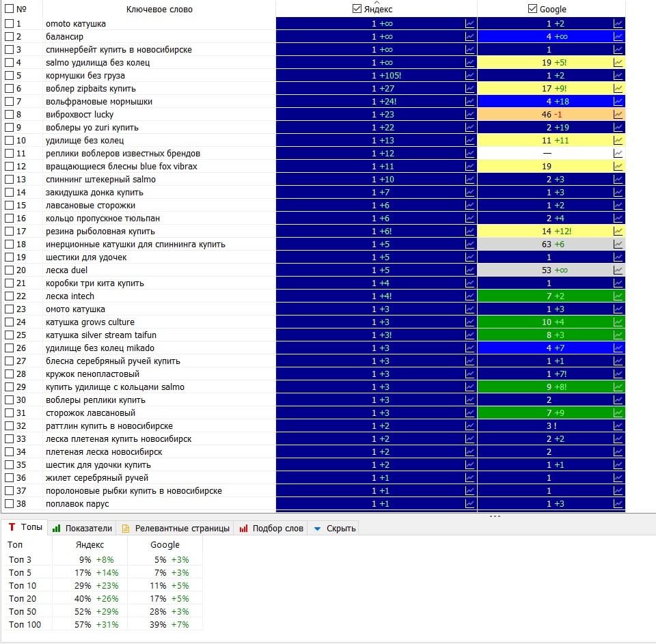Click Google cell showing 63 +6
Viewport: 656px width, 644px height.
click(x=551, y=244)
